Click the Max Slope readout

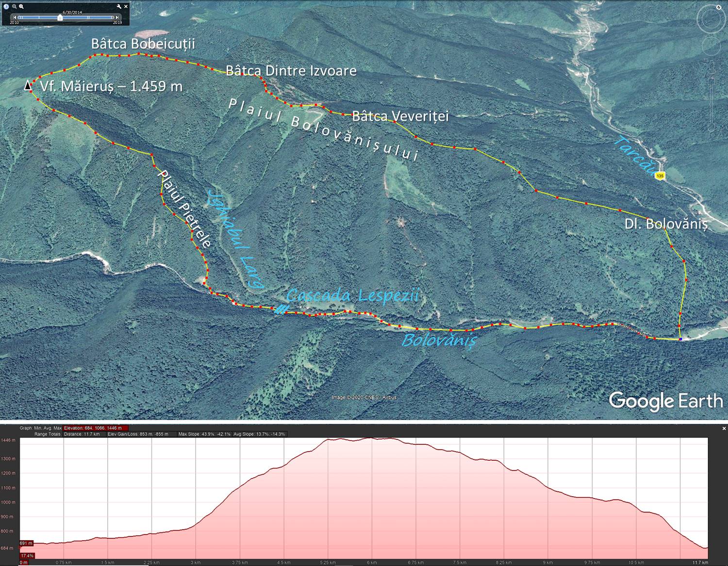[x=204, y=434]
